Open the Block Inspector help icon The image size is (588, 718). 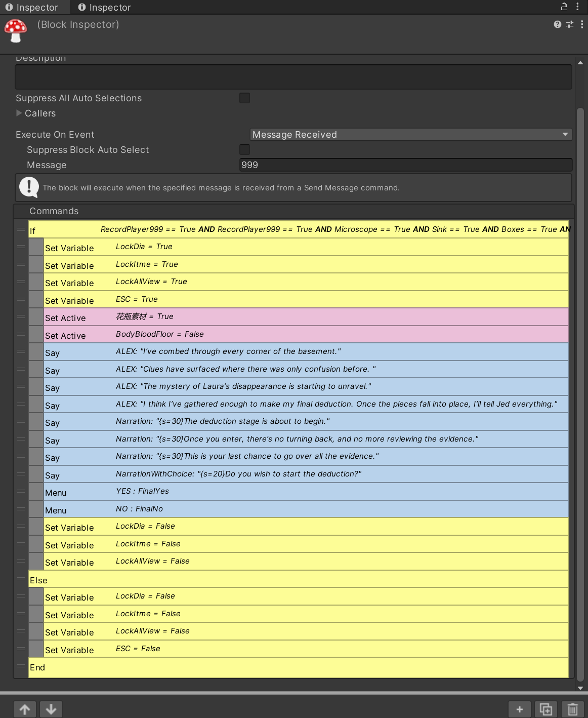click(x=558, y=24)
